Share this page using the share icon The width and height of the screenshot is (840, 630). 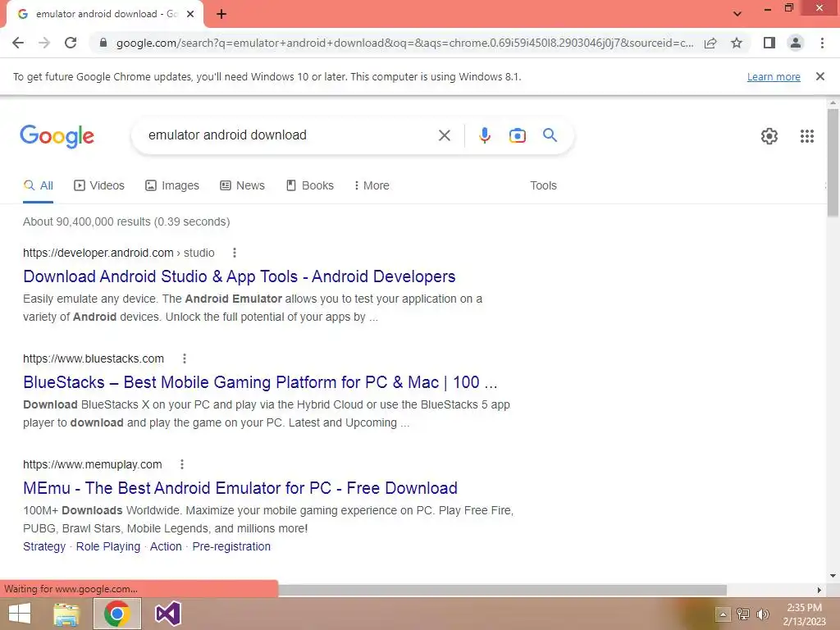pos(710,43)
